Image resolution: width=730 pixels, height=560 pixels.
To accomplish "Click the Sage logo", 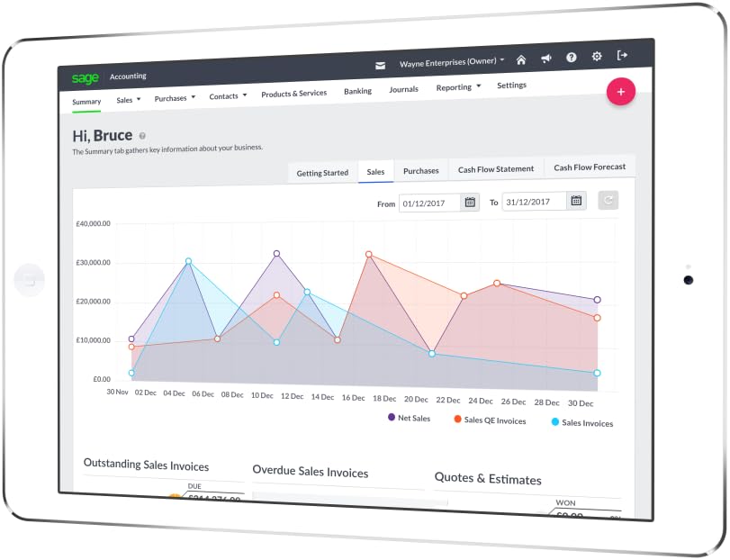I will tap(86, 78).
